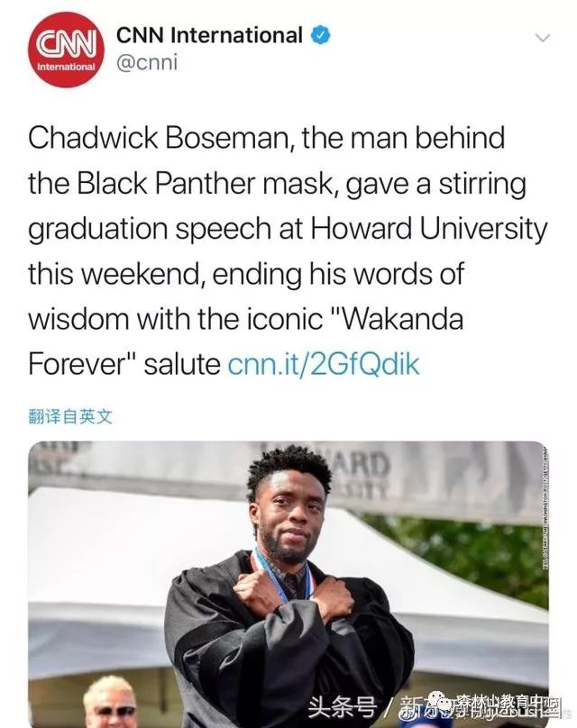Click the 翻译自英文 translation label
Screen dimensions: 577x728
coord(70,416)
